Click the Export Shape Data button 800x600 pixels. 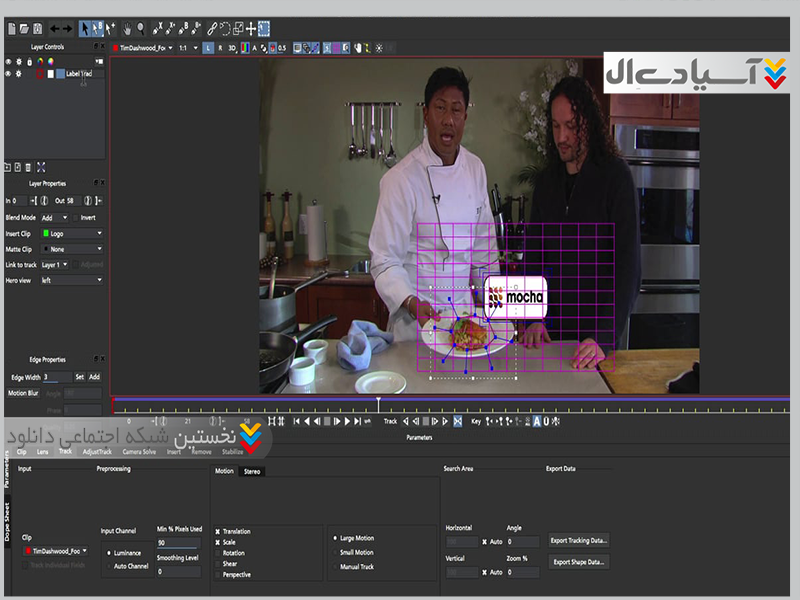click(x=579, y=562)
